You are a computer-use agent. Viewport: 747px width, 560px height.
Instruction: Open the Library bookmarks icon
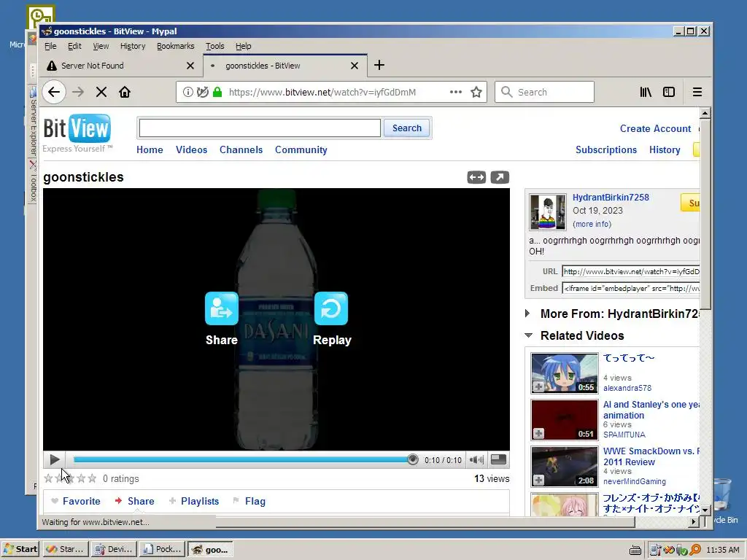click(646, 92)
